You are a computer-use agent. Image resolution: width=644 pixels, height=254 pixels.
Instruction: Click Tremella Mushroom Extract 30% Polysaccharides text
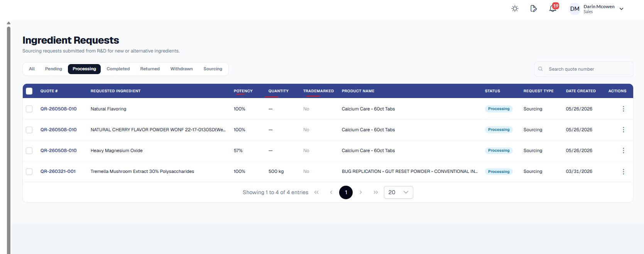(x=142, y=171)
